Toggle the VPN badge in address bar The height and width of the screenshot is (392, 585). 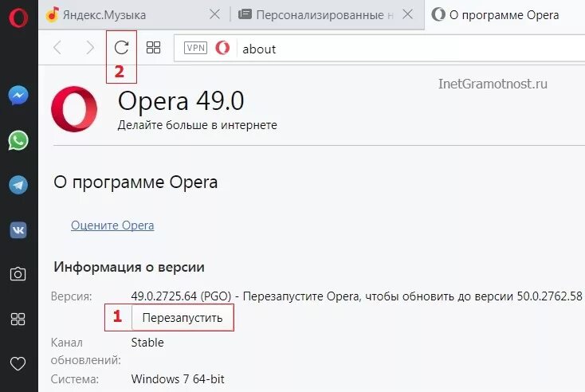click(x=195, y=48)
